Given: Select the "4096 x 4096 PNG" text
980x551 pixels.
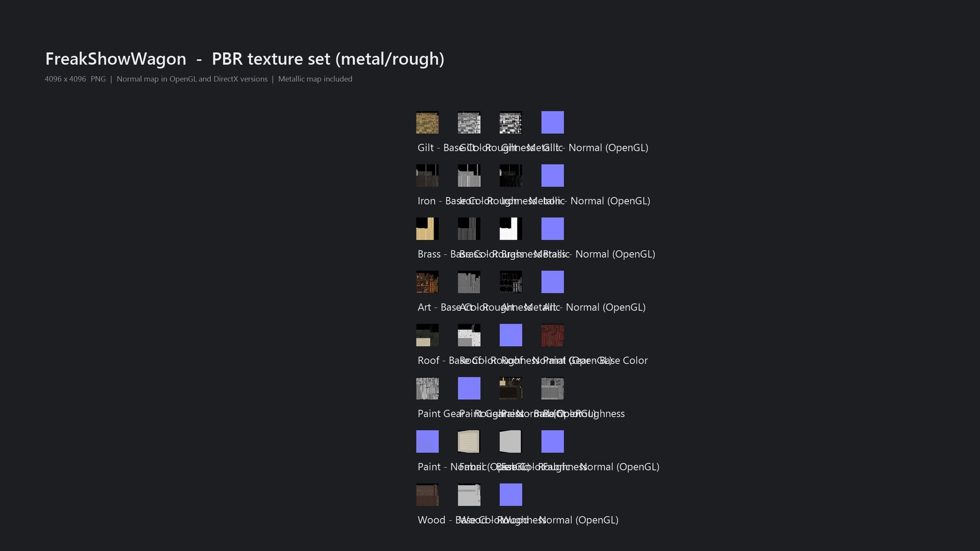Looking at the screenshot, I should pos(75,79).
